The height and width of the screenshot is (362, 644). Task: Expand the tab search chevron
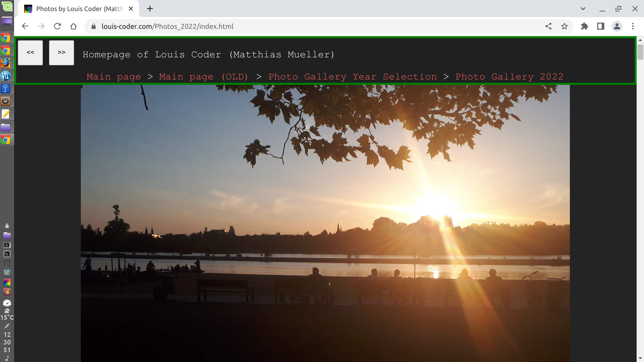pyautogui.click(x=583, y=9)
